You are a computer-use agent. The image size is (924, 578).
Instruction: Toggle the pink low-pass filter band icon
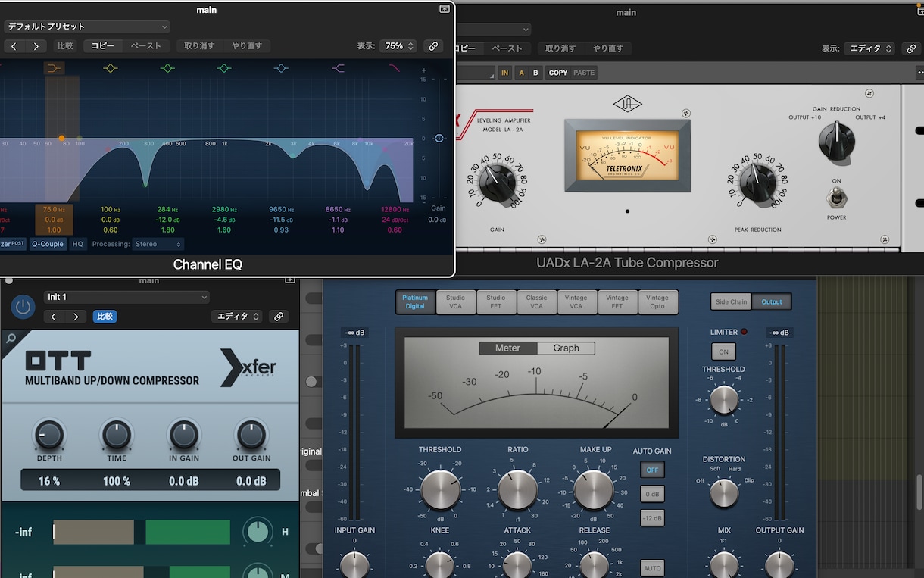(x=395, y=68)
